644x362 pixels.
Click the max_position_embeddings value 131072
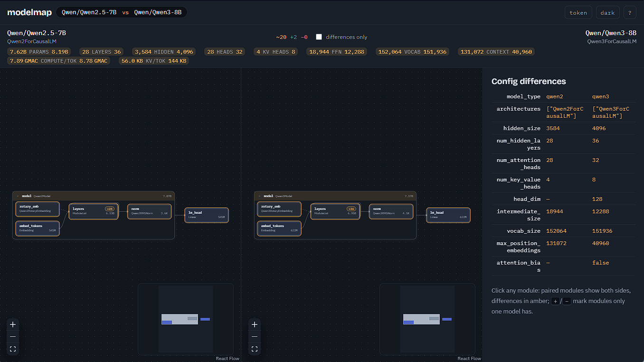click(556, 243)
